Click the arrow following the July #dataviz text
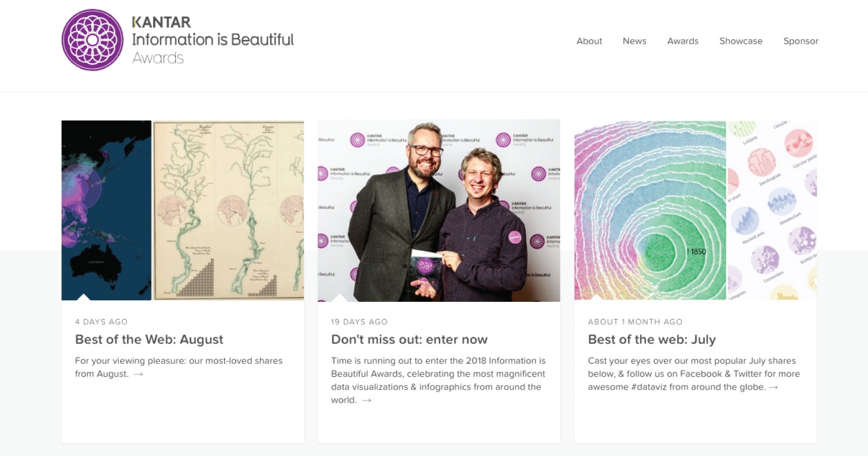 [774, 388]
